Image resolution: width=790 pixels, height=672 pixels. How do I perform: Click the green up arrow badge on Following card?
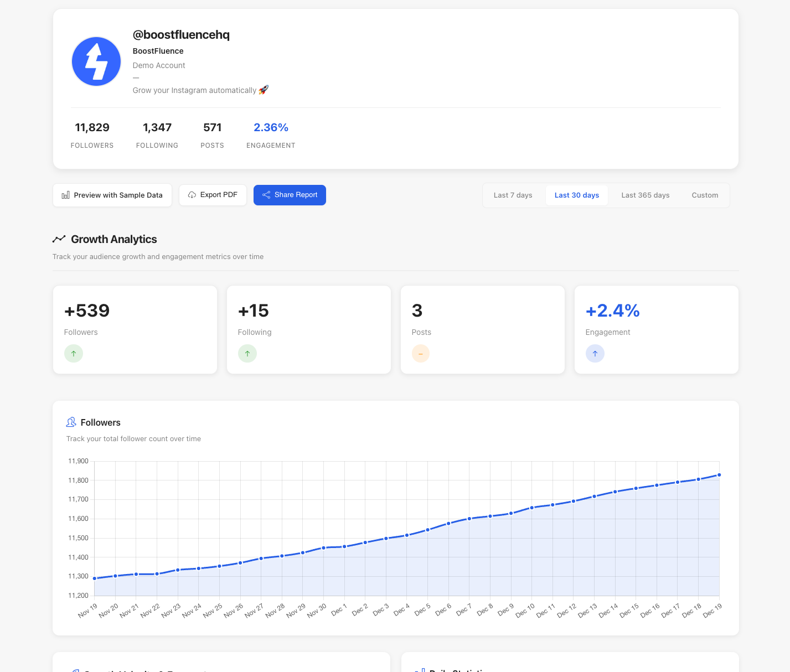pos(247,353)
